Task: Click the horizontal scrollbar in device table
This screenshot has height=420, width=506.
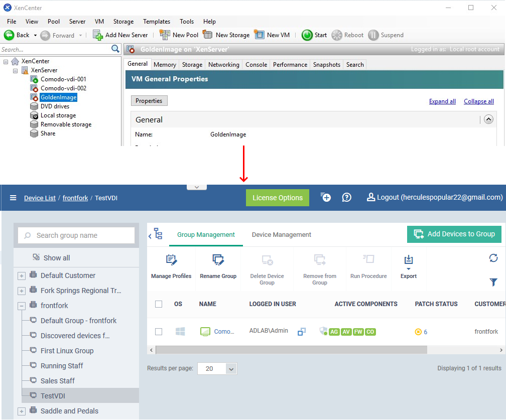Action: pos(291,350)
